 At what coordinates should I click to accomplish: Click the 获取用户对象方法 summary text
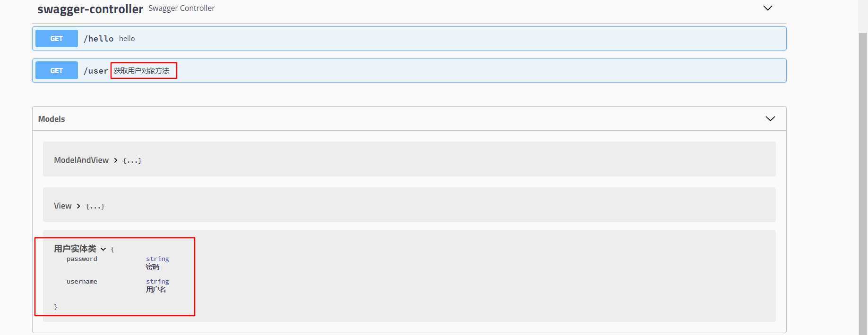tap(141, 71)
